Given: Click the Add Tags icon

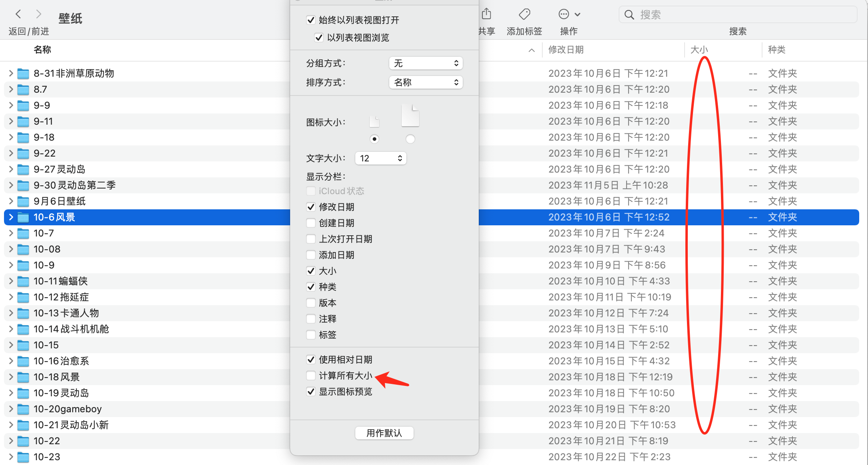Looking at the screenshot, I should click(524, 14).
